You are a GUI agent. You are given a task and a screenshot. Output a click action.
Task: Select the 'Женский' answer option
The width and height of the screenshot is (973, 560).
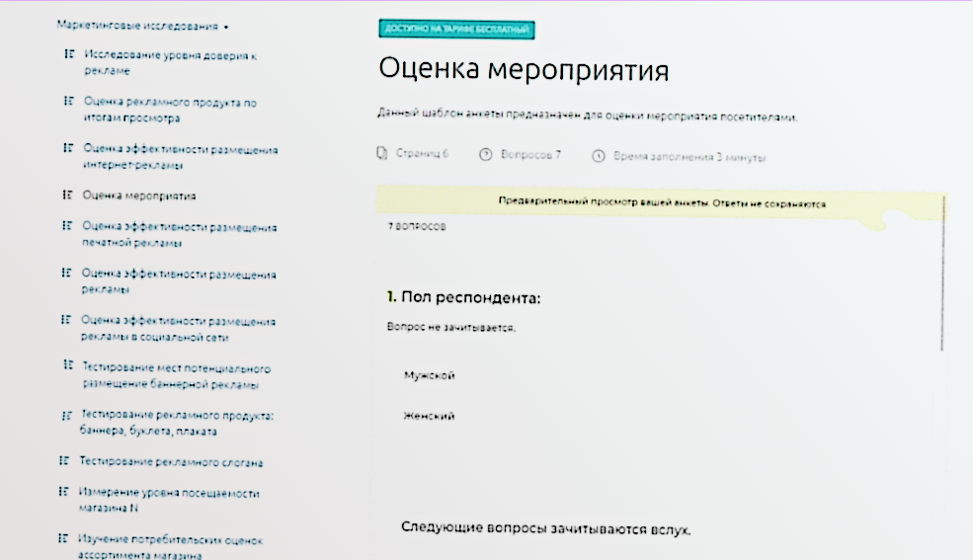[x=429, y=416]
